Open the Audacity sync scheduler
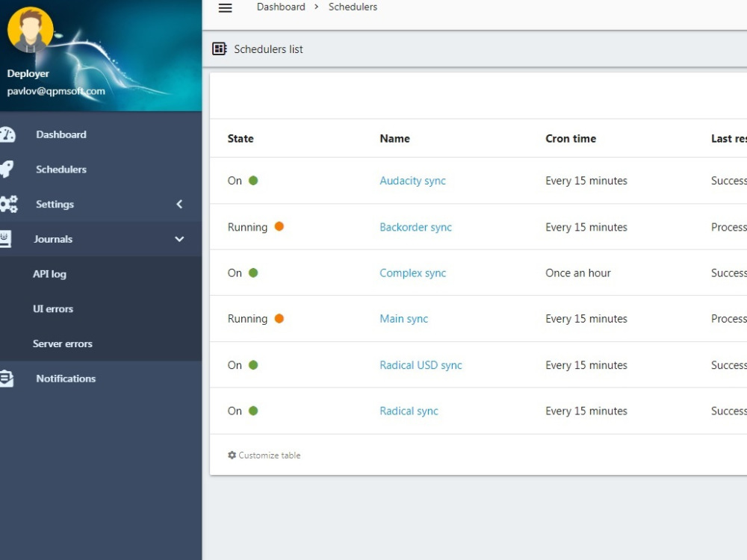Image resolution: width=747 pixels, height=560 pixels. coord(412,181)
